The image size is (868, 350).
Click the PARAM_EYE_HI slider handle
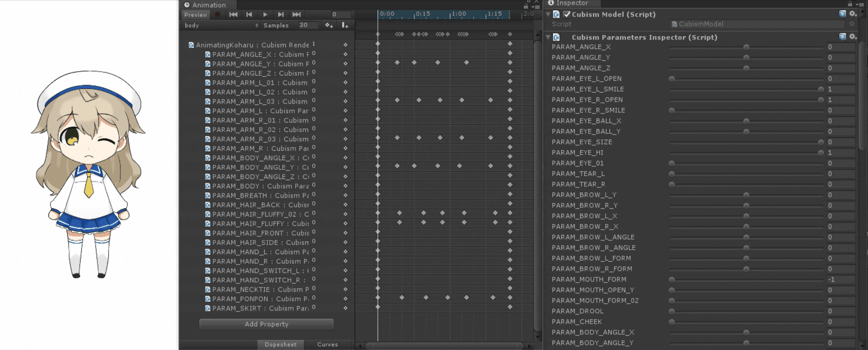[x=821, y=153]
